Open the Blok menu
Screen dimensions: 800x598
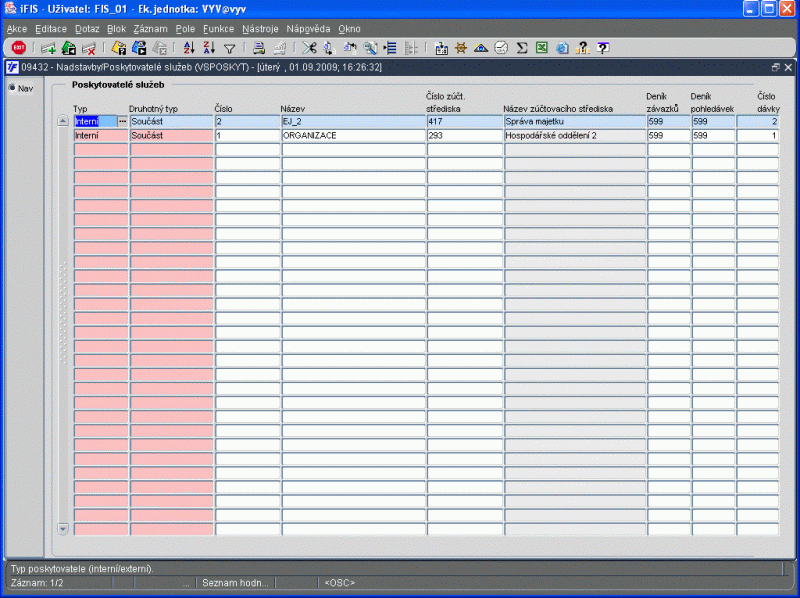[116, 29]
